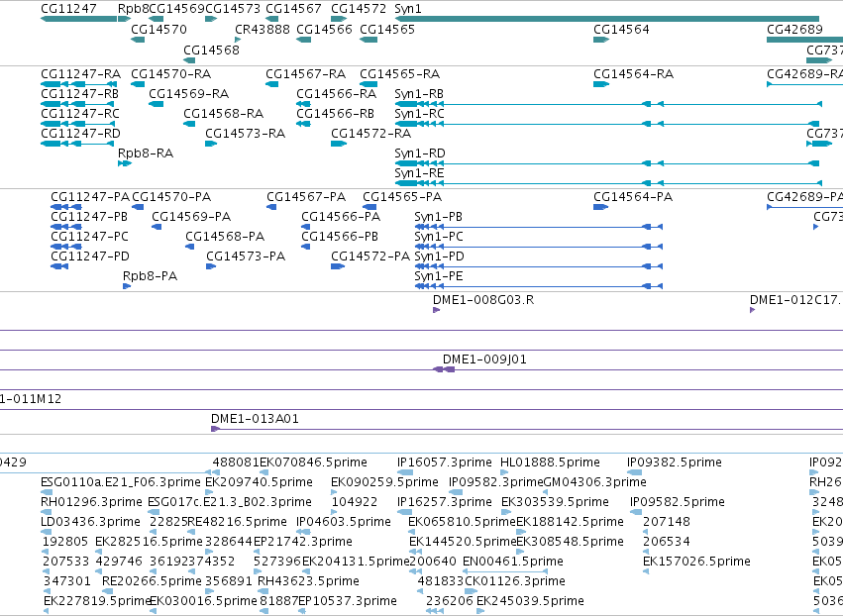Click the IP09382.5prime EST label
Viewport: 843px width, 616px height.
click(675, 462)
